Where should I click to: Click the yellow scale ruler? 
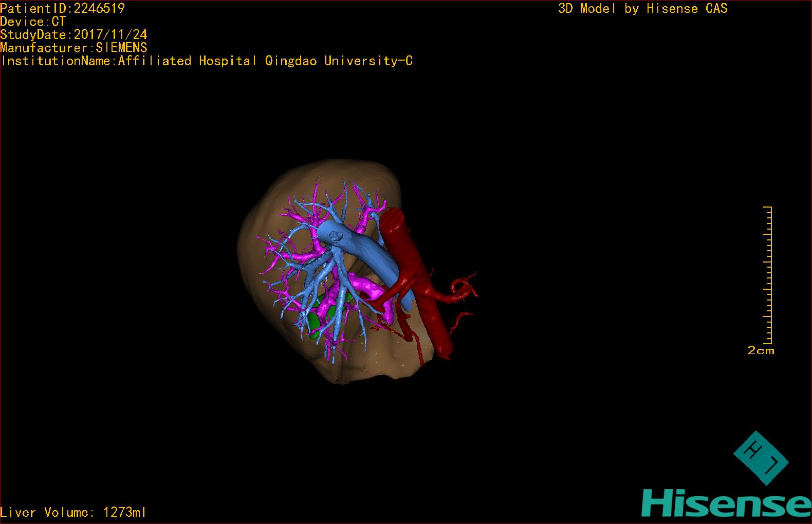(x=767, y=275)
